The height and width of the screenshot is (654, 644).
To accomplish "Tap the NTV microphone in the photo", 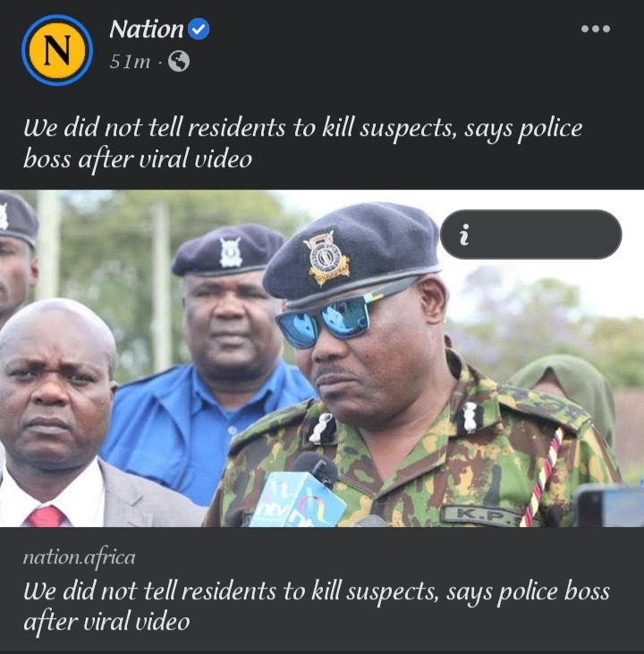I will pyautogui.click(x=302, y=492).
